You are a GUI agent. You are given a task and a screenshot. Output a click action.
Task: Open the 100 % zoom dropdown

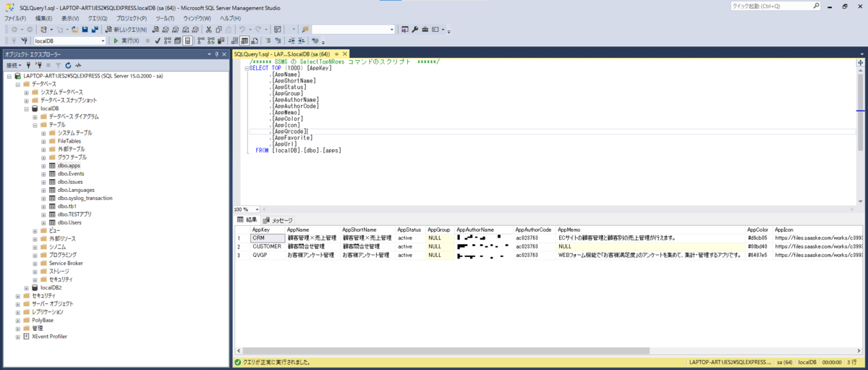tap(255, 209)
